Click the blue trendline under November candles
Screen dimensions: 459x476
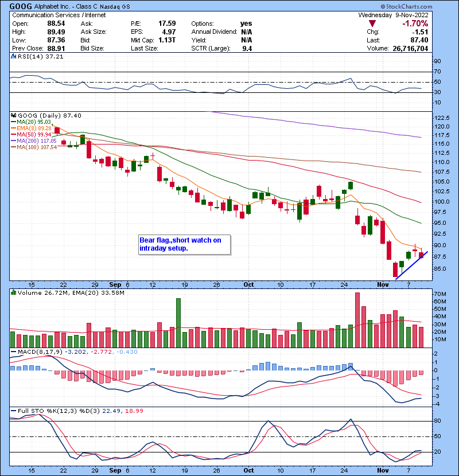click(411, 266)
